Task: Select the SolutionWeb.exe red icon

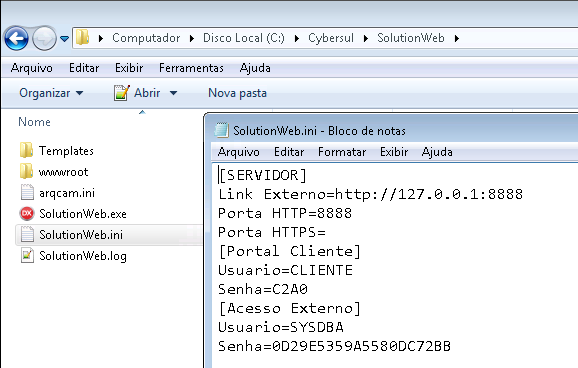Action: click(x=27, y=213)
